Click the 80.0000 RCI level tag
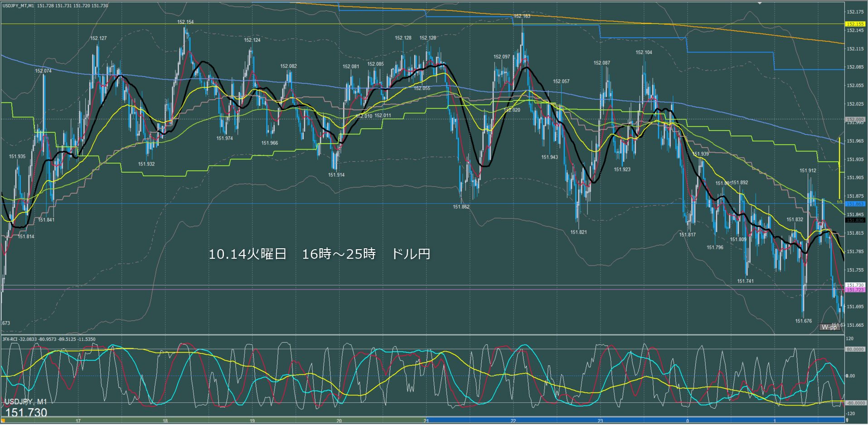This screenshot has height=425, width=868. coord(855,349)
